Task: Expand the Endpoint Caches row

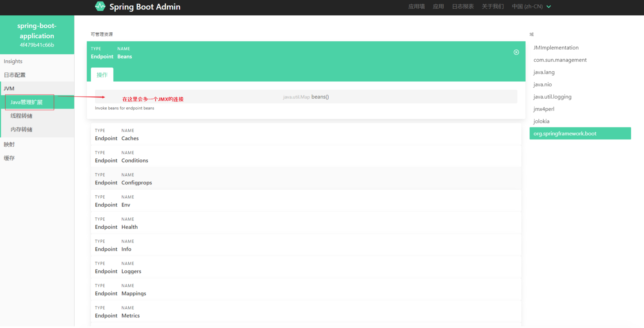Action: tap(306, 134)
